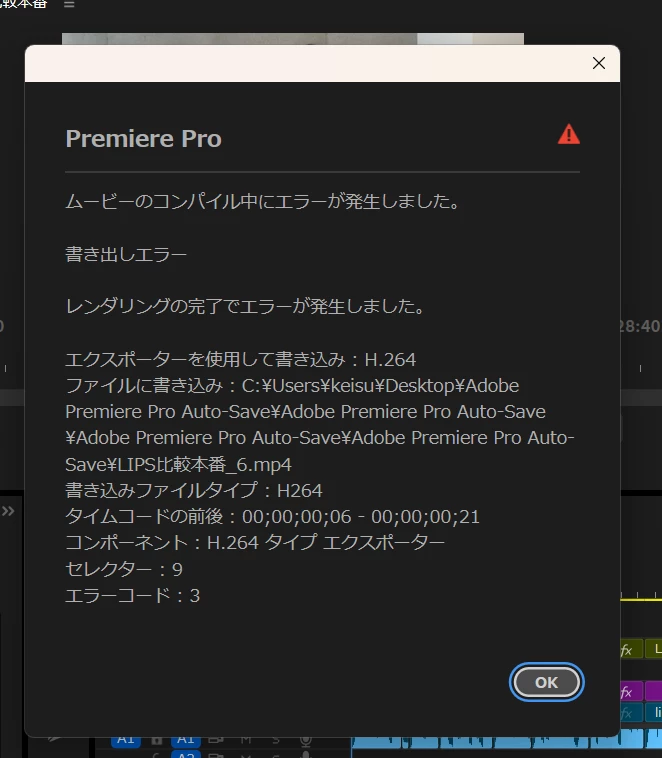The image size is (662, 758).
Task: Click the video preview strip behind dialog
Action: pos(293,39)
